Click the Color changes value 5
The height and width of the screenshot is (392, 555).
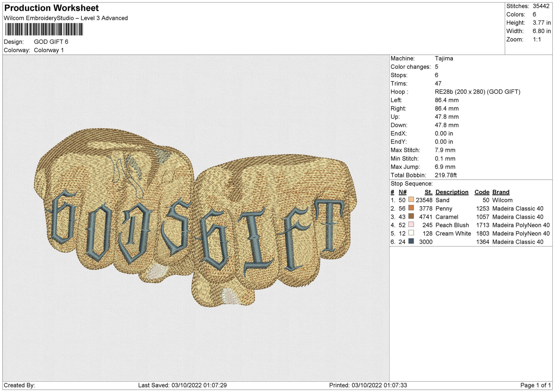[437, 67]
